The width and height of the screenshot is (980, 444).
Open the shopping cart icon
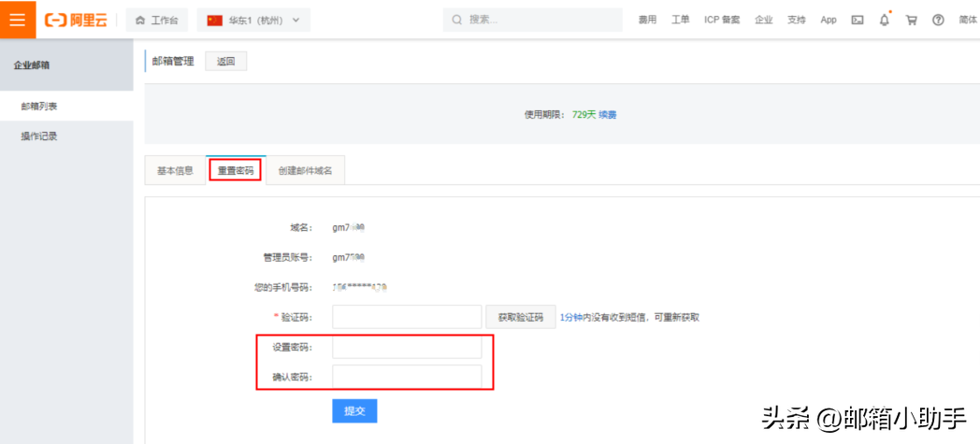pos(911,20)
